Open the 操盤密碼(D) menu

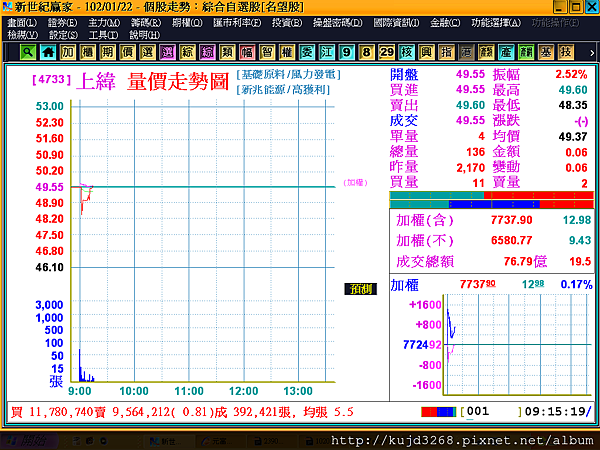coord(337,23)
